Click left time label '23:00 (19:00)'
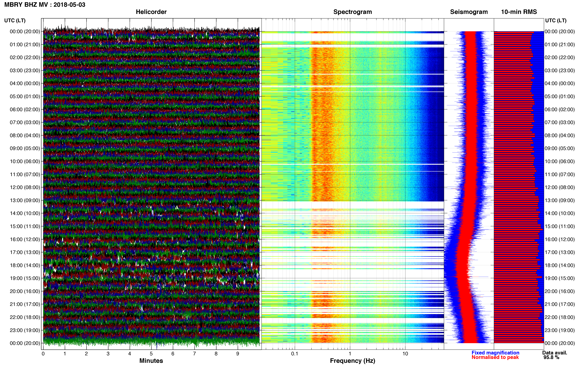The height and width of the screenshot is (368, 588). point(25,330)
